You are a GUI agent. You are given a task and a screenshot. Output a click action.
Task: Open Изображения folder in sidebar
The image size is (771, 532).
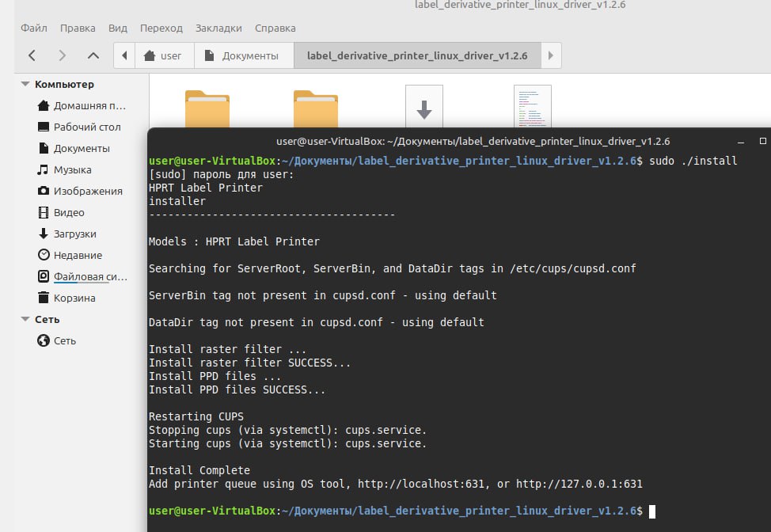coord(87,191)
